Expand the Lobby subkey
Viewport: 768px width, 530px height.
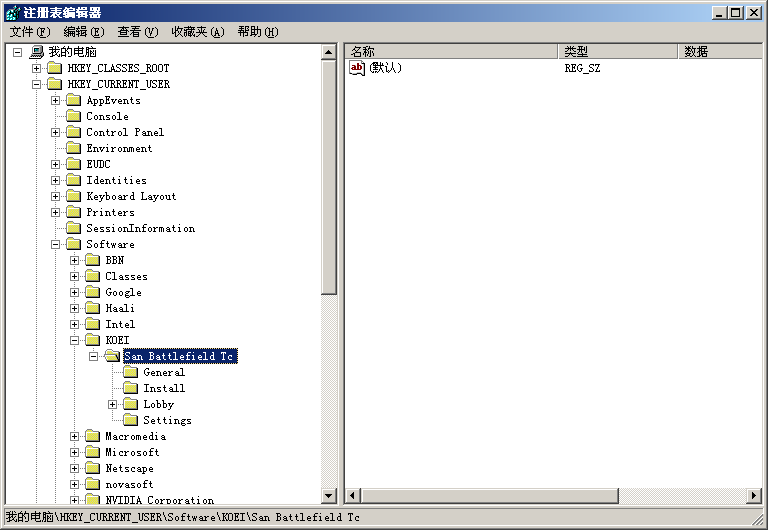tap(113, 404)
